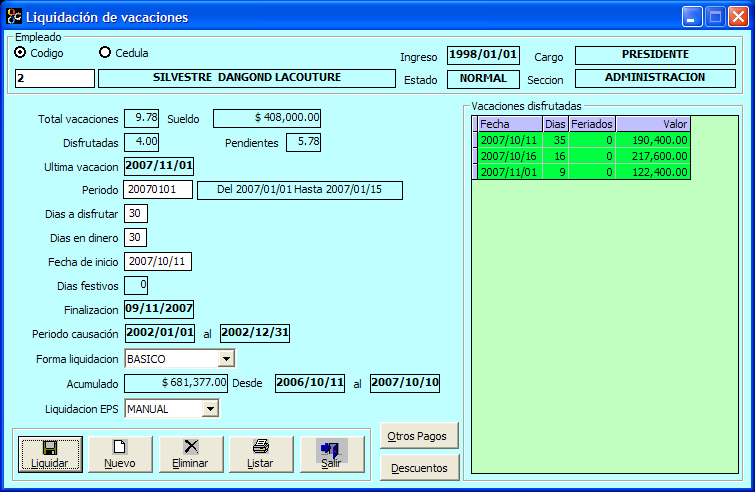The image size is (755, 492).
Task: Click the Liquidar save button
Action: point(51,454)
